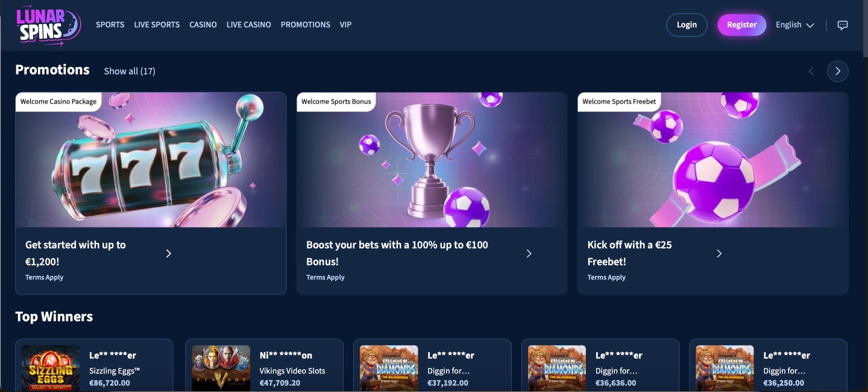The width and height of the screenshot is (868, 392).
Task: Click the Lunar Spins logo
Action: 48,25
